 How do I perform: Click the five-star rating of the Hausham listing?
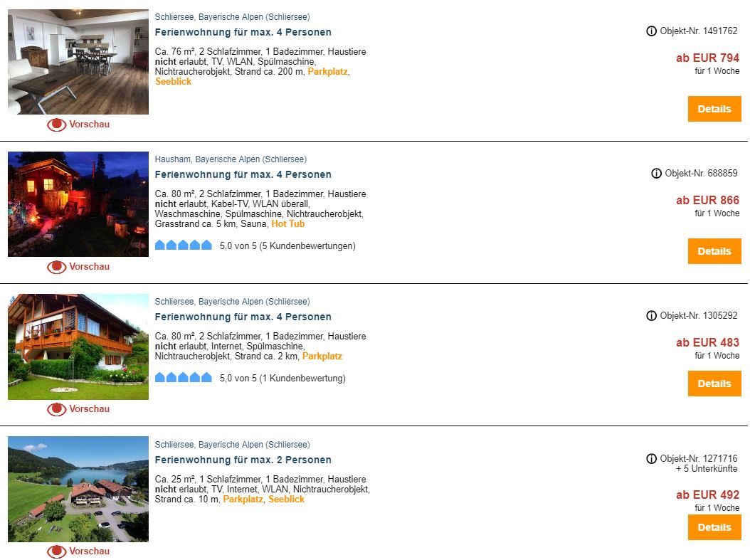(182, 245)
